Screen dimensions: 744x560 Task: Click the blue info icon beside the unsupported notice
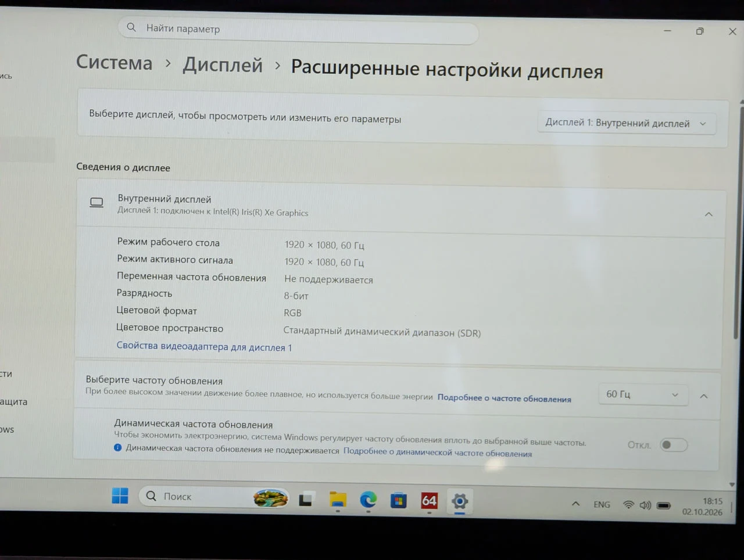click(x=118, y=447)
